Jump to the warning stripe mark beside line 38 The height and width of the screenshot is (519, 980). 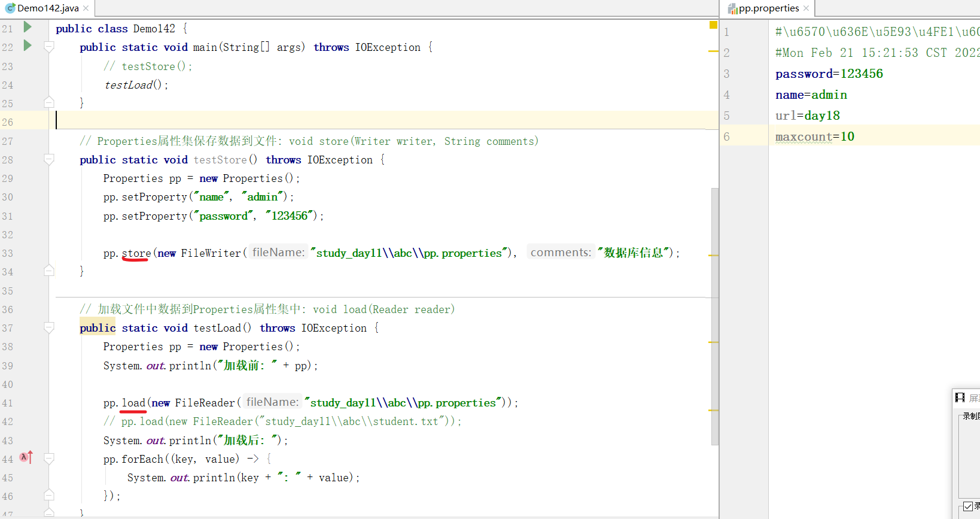[713, 342]
